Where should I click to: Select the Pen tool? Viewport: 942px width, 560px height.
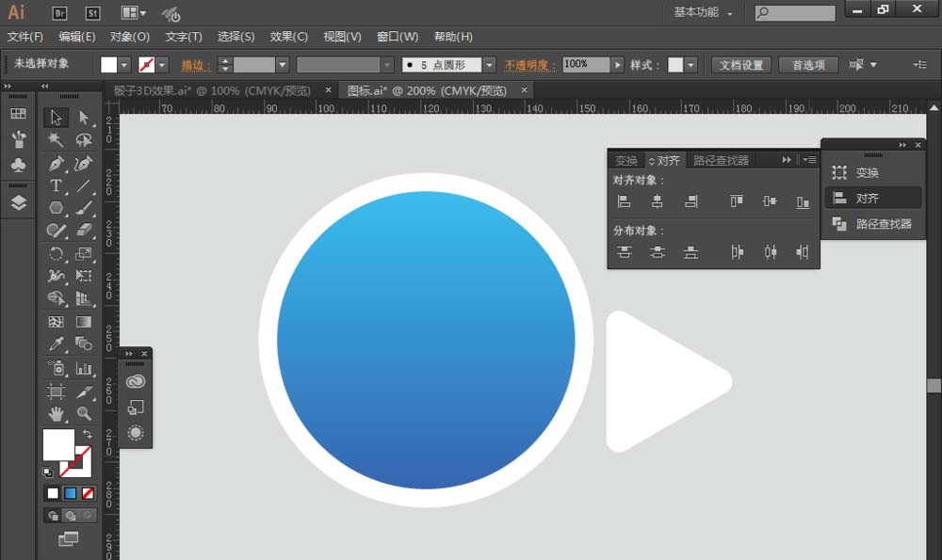pos(56,163)
